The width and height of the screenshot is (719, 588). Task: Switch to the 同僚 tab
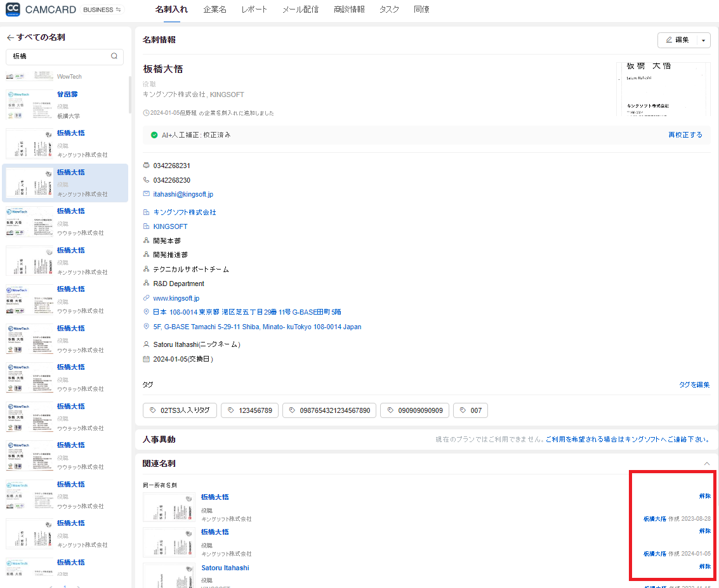click(421, 9)
